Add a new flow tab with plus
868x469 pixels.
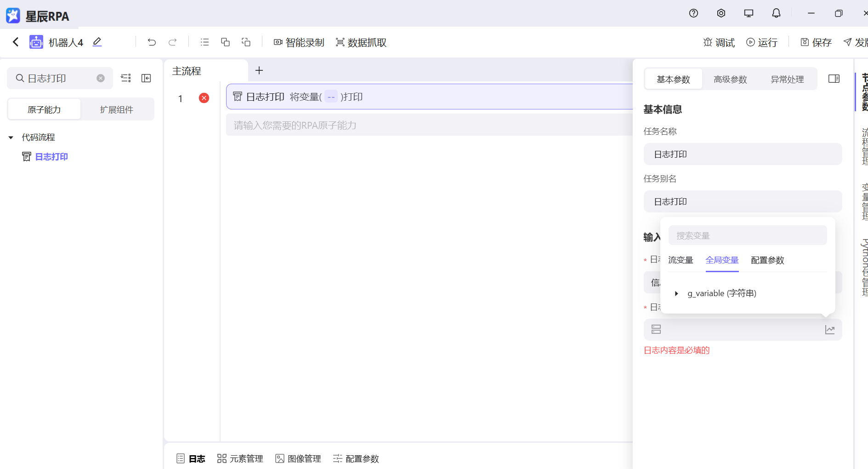(259, 70)
